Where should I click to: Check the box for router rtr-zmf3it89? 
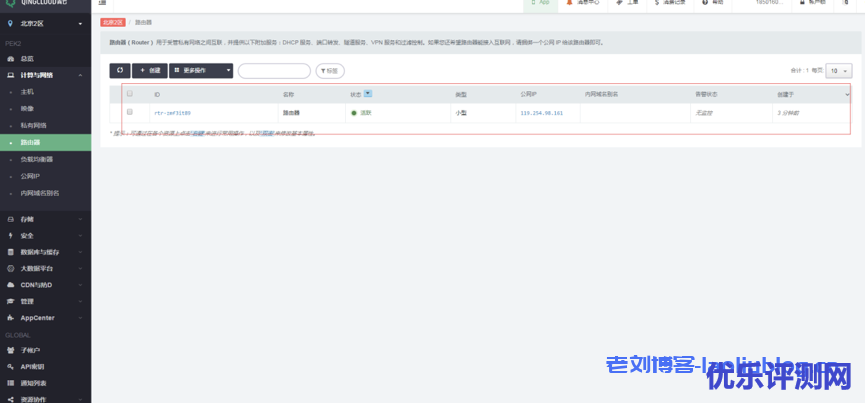point(129,112)
